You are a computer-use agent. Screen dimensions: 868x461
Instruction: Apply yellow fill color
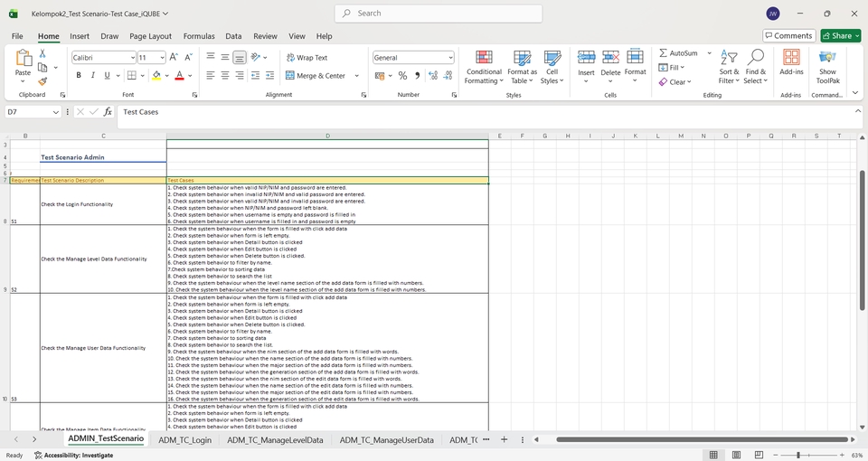click(156, 75)
